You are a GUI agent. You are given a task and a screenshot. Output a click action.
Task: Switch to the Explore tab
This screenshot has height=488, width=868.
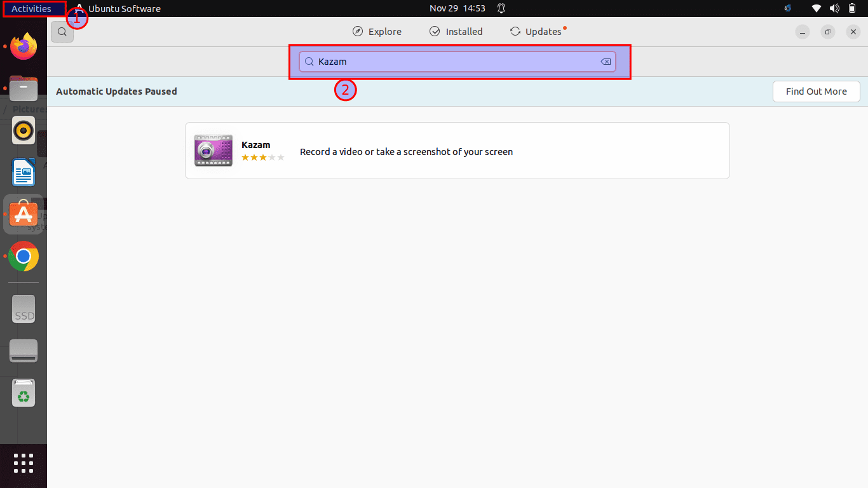tap(377, 32)
